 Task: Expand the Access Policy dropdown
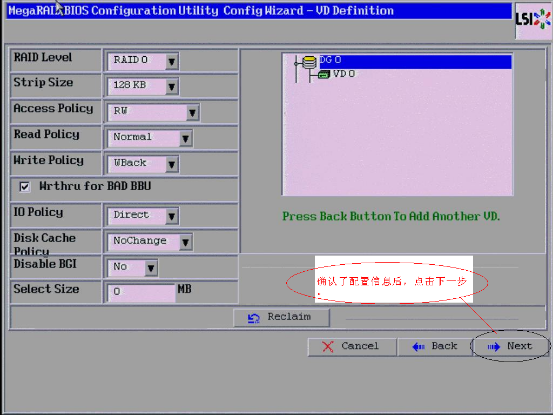click(153, 112)
